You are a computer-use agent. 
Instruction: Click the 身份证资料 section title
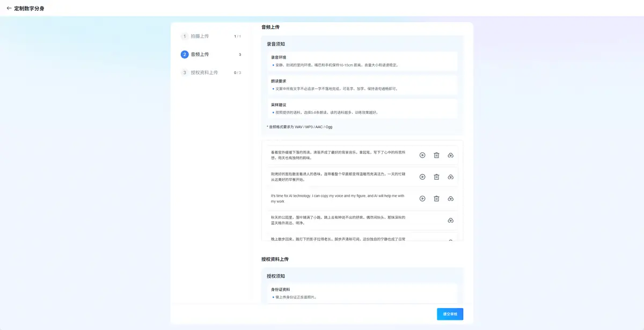coord(281,290)
